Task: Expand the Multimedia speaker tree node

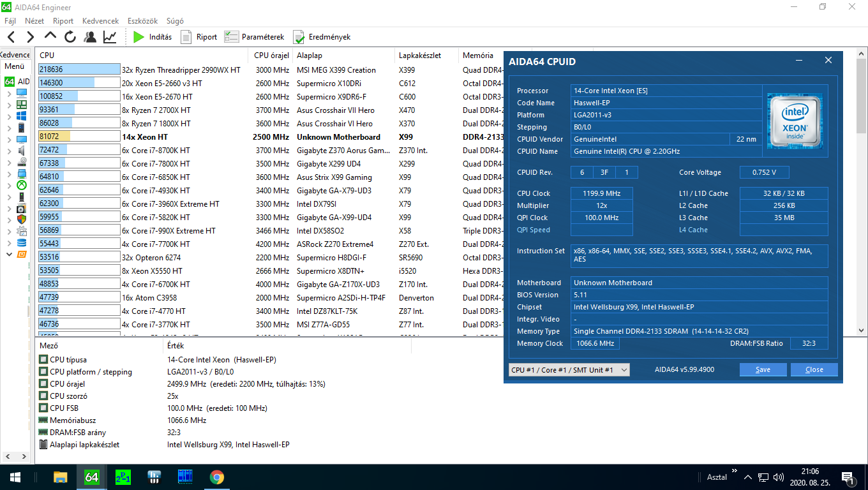Action: click(x=9, y=151)
